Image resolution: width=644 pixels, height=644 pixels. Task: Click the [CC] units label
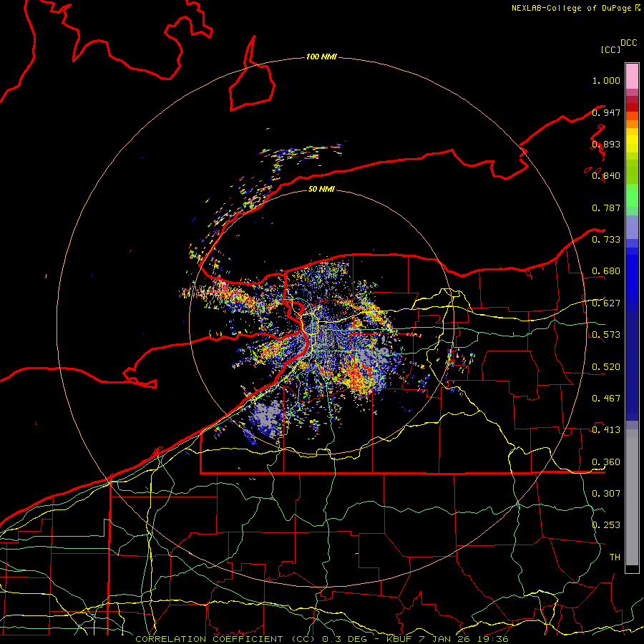click(610, 49)
